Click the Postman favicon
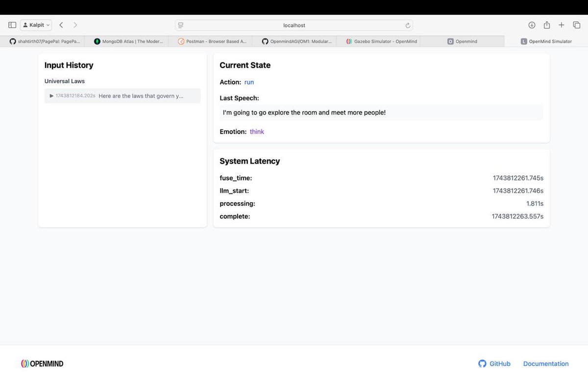Viewport: 588px width, 382px height. (x=181, y=42)
